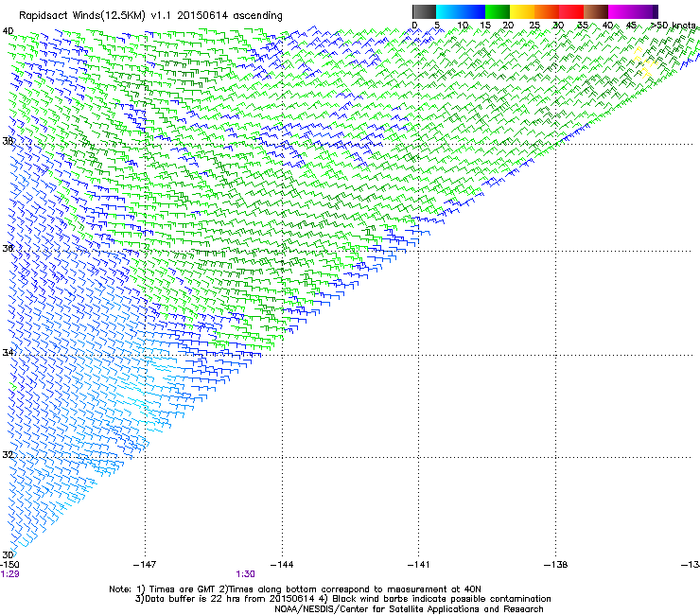
Task: Click the purple time stamp 1:29
Action: point(9,574)
